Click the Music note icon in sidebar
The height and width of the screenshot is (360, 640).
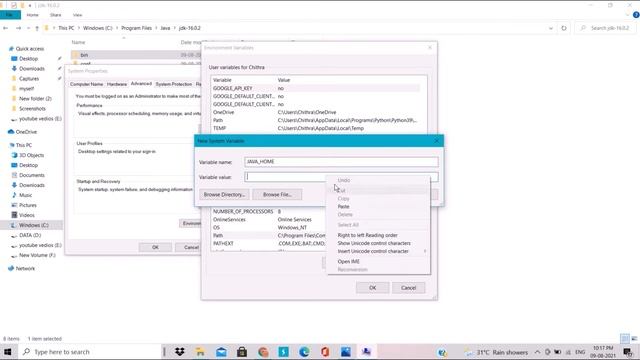[14, 195]
